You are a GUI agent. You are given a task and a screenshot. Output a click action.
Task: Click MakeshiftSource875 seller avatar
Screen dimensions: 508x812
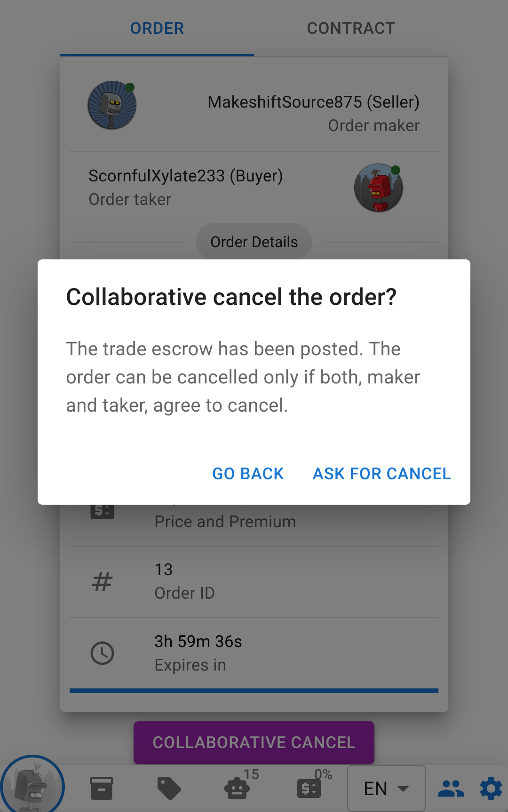(112, 105)
